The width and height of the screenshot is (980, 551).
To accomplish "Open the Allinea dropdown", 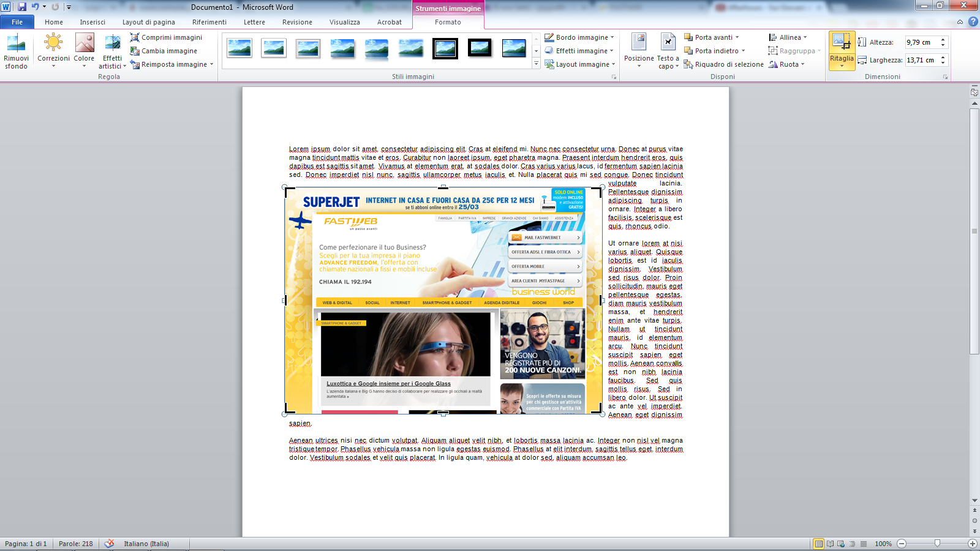I will [x=788, y=37].
